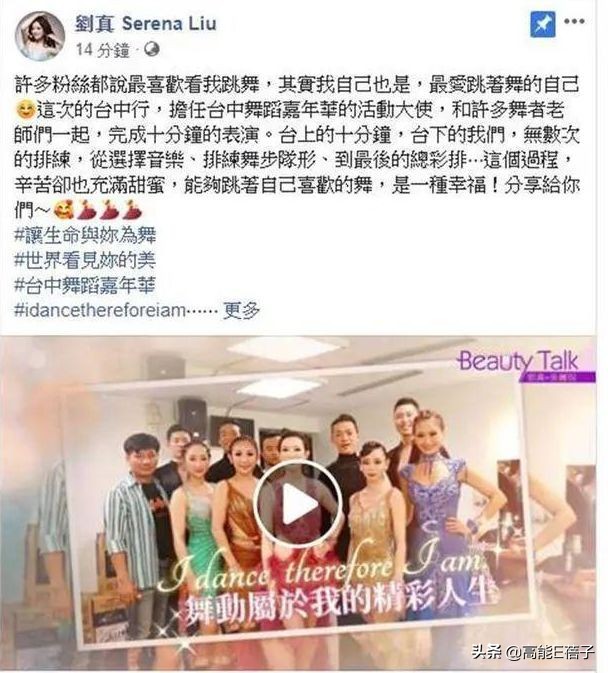Click the smiling emoji in post text
Viewport: 608px width, 673px height.
pos(26,110)
